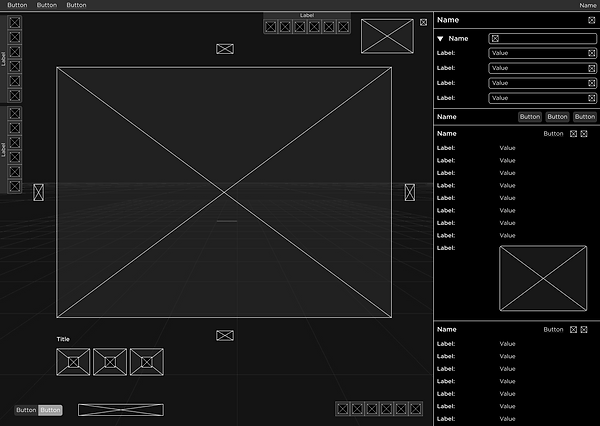Click the large central canvas placeholder

click(224, 192)
